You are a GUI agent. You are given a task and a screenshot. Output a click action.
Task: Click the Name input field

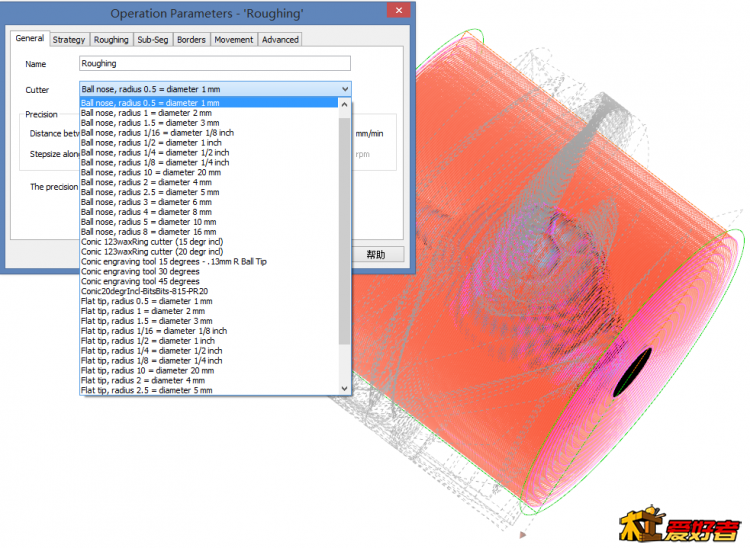click(215, 63)
